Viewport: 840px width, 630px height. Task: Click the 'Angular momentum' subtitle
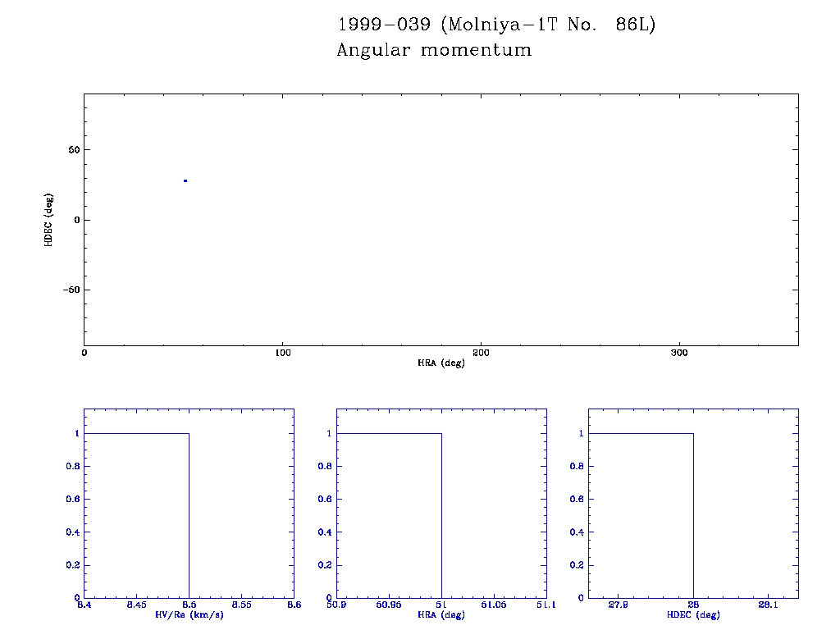tap(434, 51)
